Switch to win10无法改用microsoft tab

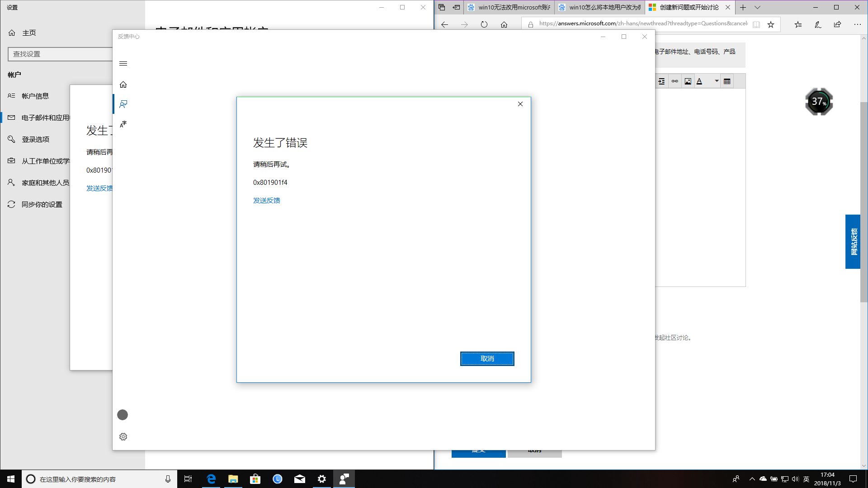(x=509, y=7)
